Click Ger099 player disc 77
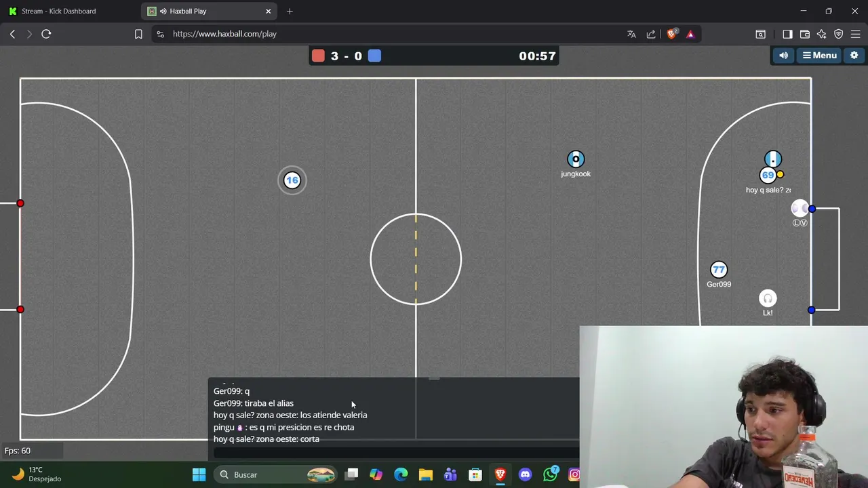 point(719,270)
